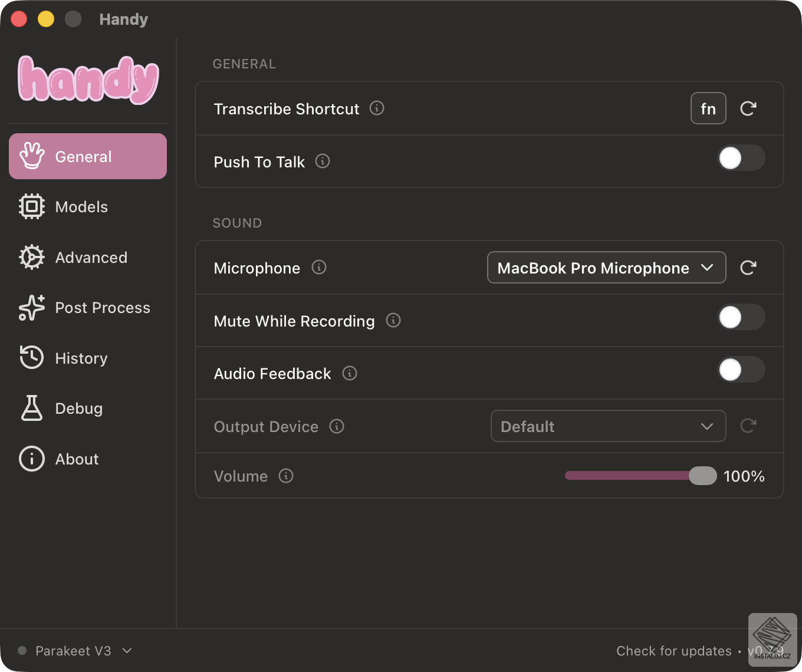The image size is (802, 672).
Task: Open the Post Process section
Action: point(102,308)
